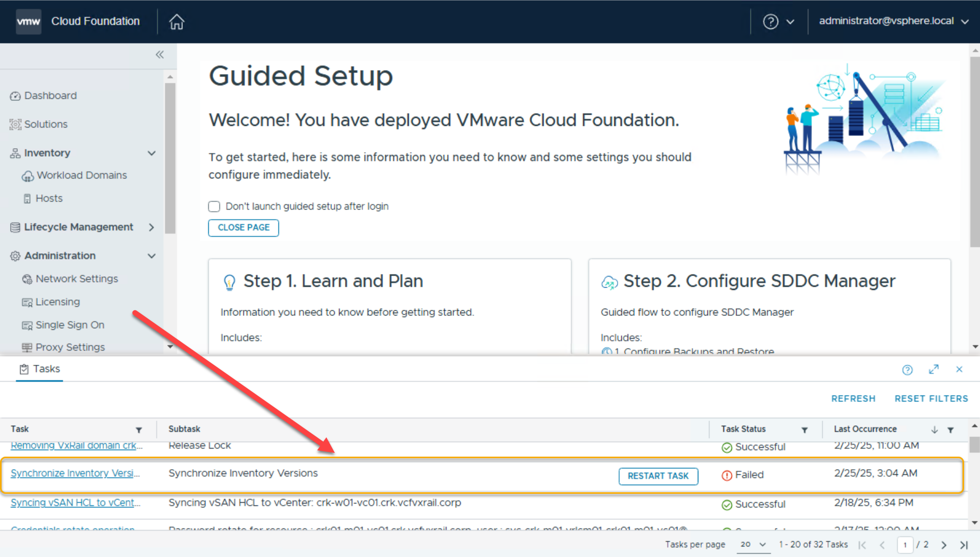Click the tasks page number field
This screenshot has width=980, height=557.
(905, 545)
